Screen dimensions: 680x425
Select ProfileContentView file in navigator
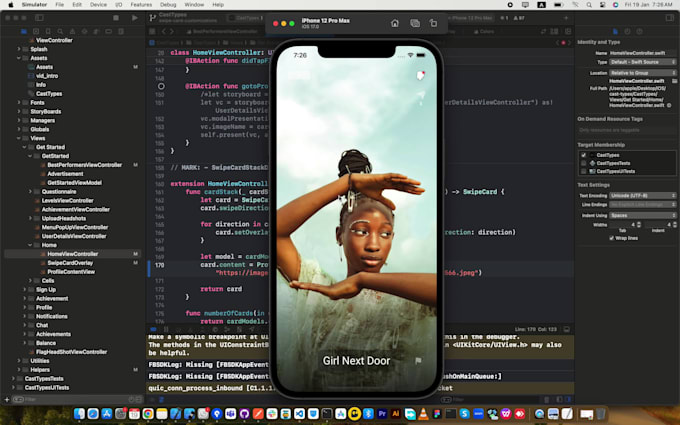pyautogui.click(x=71, y=272)
